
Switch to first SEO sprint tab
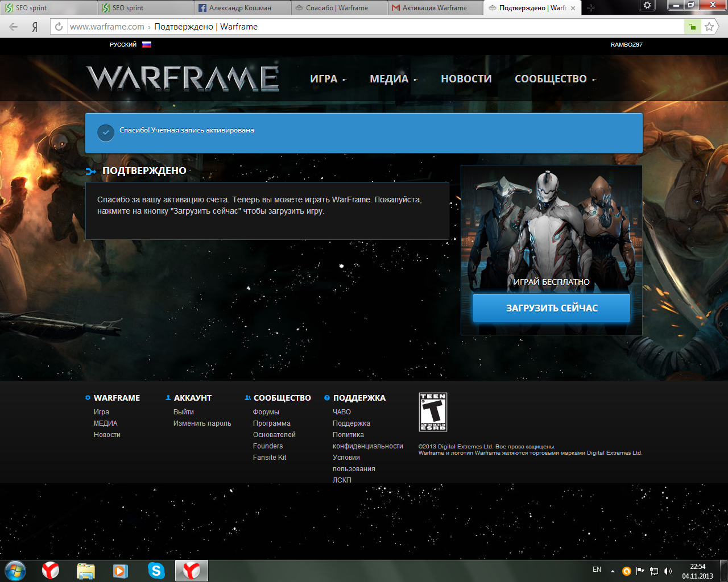(48, 8)
